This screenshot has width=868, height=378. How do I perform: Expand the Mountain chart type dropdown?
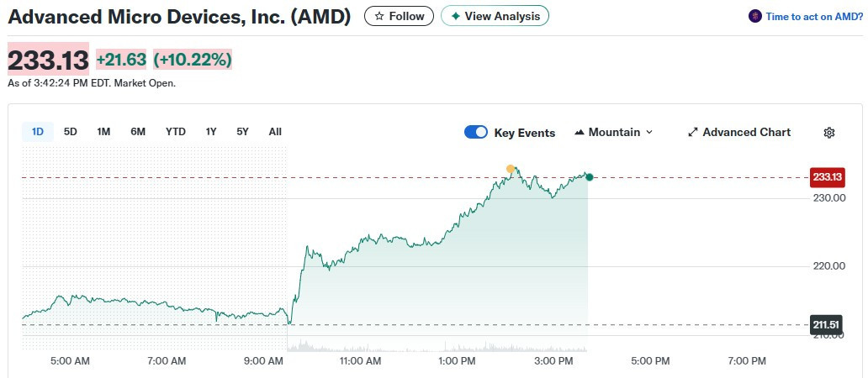(x=614, y=132)
